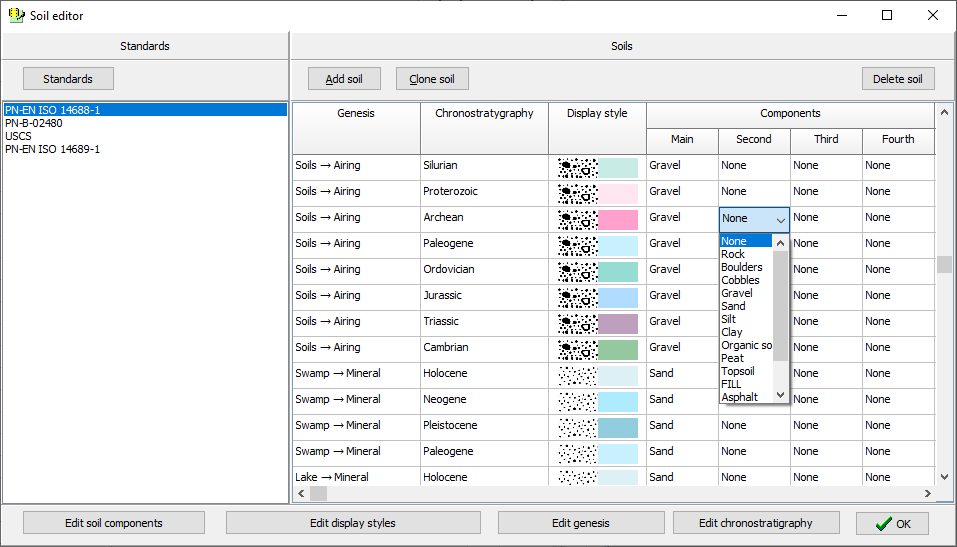Choose Clay in the component dropdown
The image size is (957, 547).
pos(732,332)
